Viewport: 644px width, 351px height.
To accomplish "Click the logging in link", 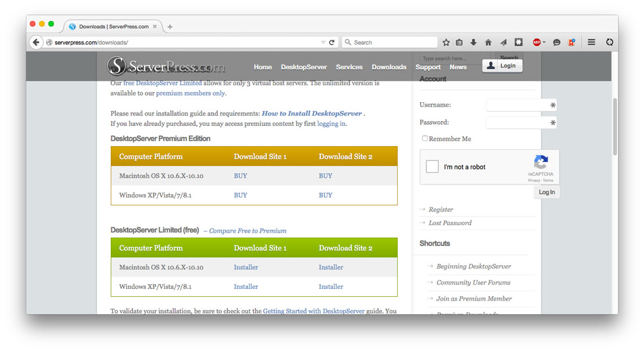I will [x=331, y=124].
